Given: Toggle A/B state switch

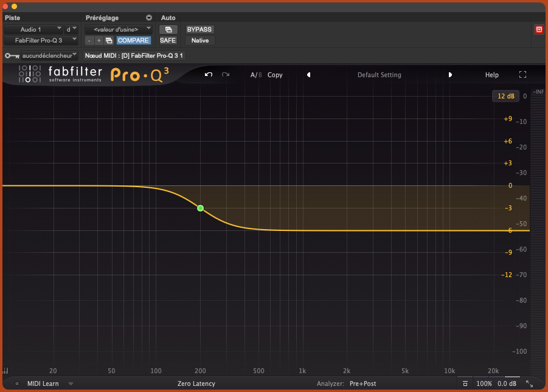Looking at the screenshot, I should (256, 75).
